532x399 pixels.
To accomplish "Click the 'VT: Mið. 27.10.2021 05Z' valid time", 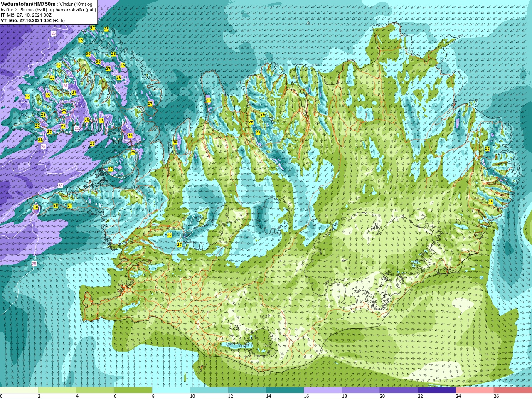I will (x=26, y=20).
